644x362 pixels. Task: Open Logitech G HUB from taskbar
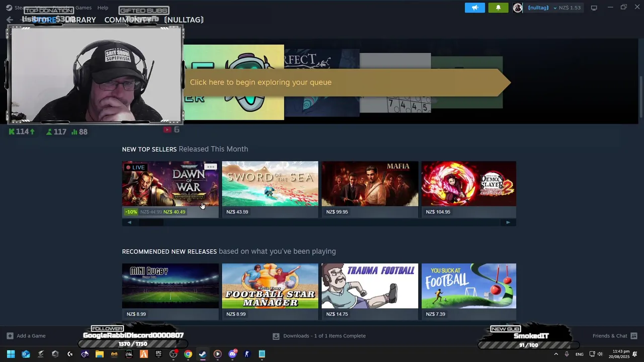70,354
